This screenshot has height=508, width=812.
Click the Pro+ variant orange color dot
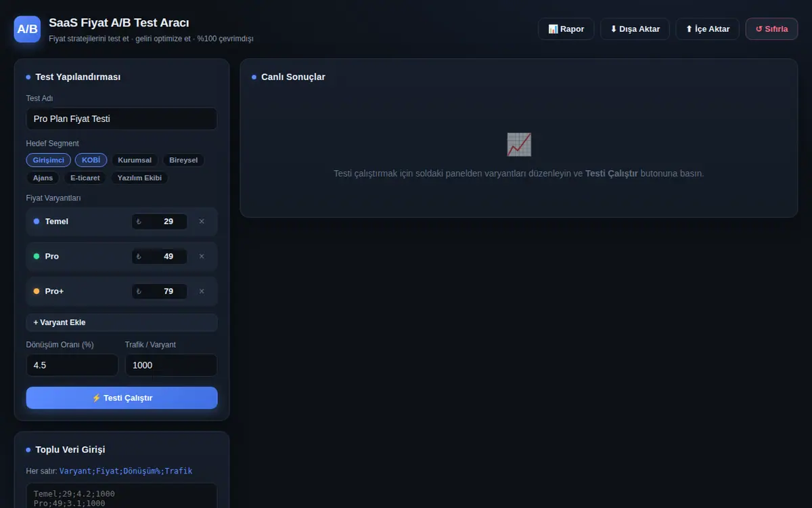coord(37,291)
